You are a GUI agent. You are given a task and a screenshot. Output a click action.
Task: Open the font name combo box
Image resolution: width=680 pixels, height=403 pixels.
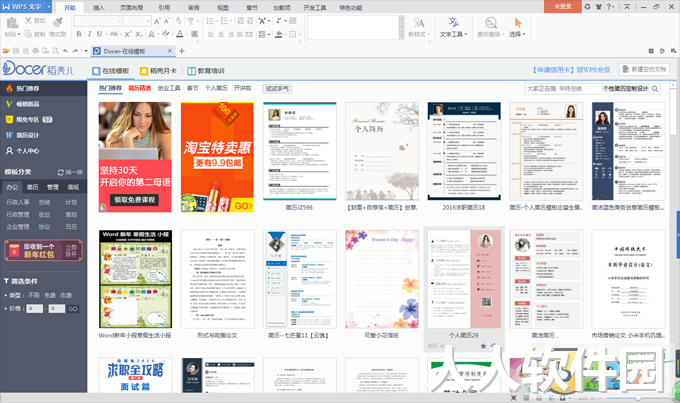pyautogui.click(x=98, y=21)
